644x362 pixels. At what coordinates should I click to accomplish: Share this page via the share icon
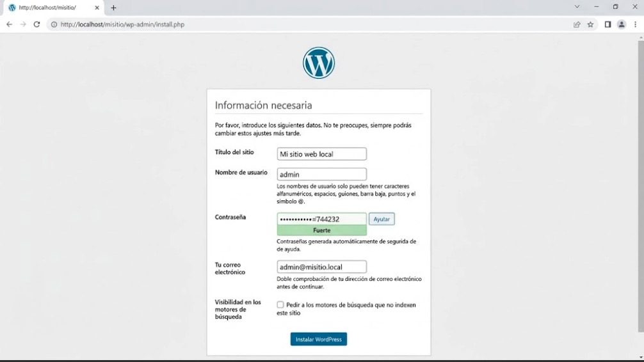(577, 25)
